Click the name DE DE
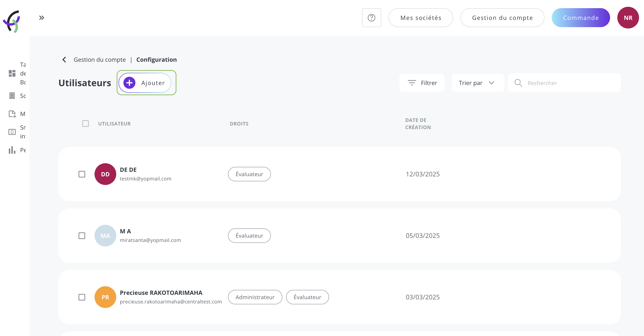Viewport: 644px width, 336px height. (x=128, y=170)
